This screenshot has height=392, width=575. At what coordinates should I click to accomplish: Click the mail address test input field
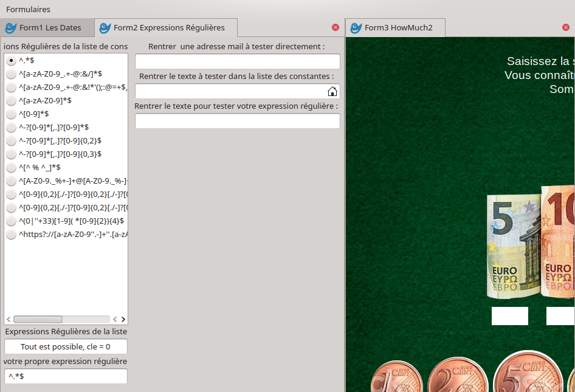pos(238,61)
